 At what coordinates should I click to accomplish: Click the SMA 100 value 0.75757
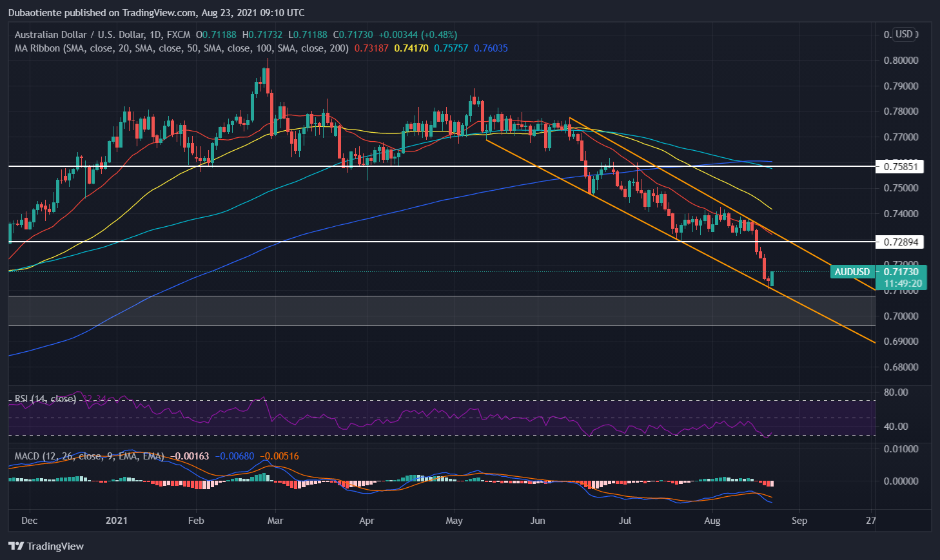(451, 48)
